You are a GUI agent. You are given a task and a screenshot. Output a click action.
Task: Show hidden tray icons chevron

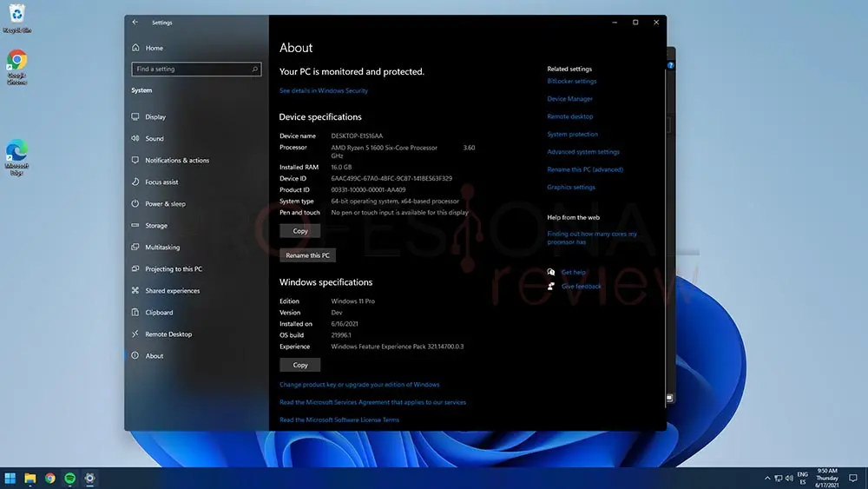pos(767,479)
